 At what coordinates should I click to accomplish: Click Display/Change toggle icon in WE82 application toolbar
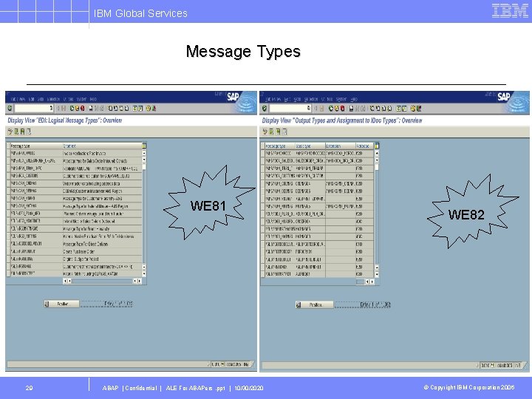tap(265, 132)
